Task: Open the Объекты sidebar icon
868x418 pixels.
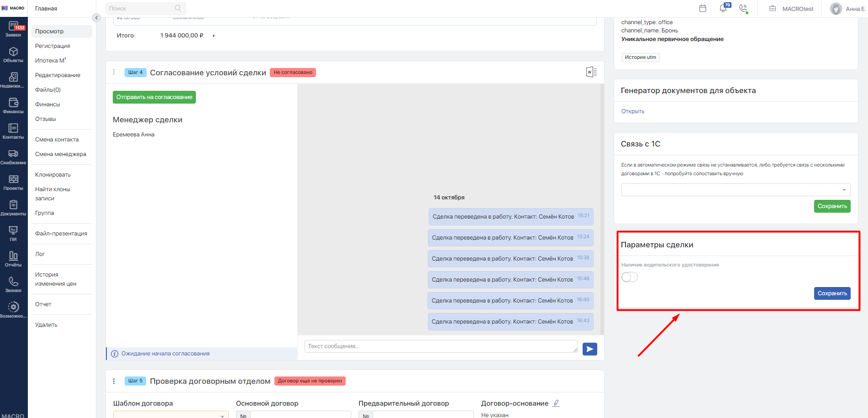Action: point(13,54)
